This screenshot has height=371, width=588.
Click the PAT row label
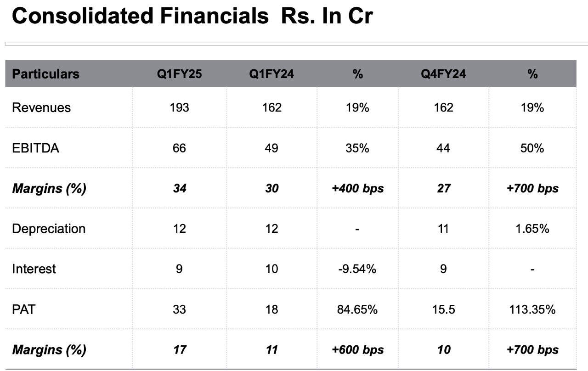[23, 309]
